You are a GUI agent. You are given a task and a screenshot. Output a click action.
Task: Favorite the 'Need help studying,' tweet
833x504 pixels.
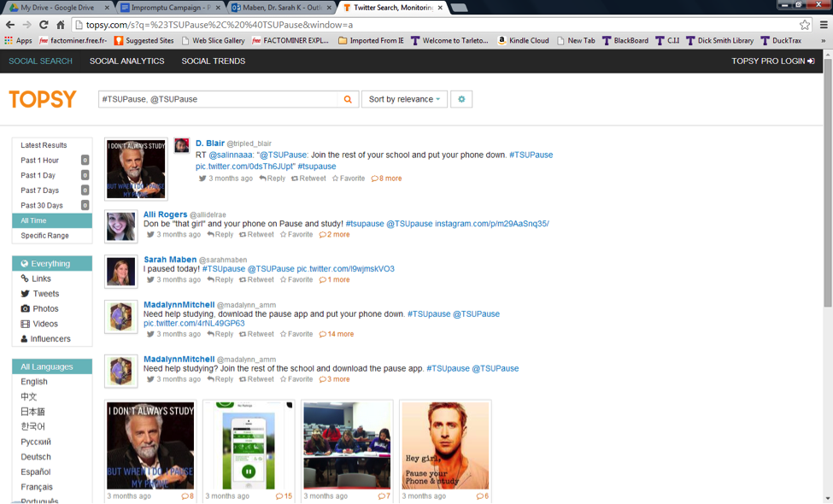click(x=296, y=334)
